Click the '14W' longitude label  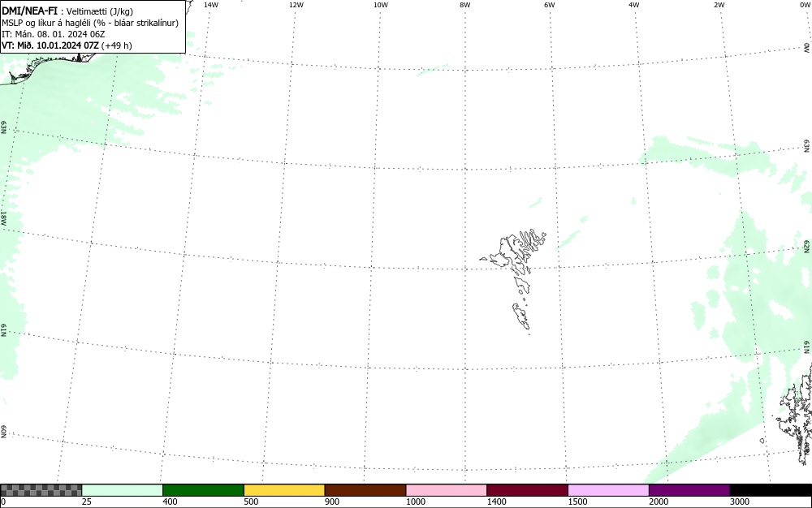211,5
